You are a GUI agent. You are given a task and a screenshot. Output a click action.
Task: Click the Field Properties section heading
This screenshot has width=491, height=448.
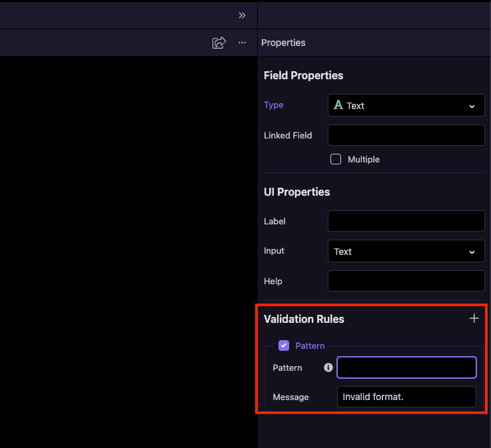pos(303,75)
